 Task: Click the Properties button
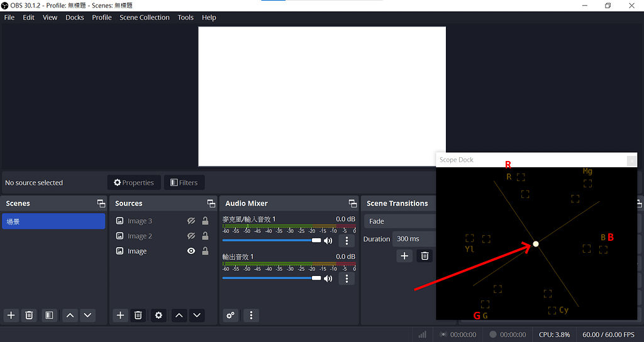(x=134, y=183)
